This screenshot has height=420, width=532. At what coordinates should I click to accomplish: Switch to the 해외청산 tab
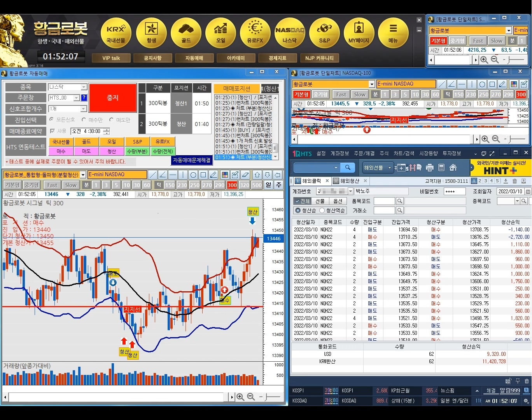pos(350,181)
